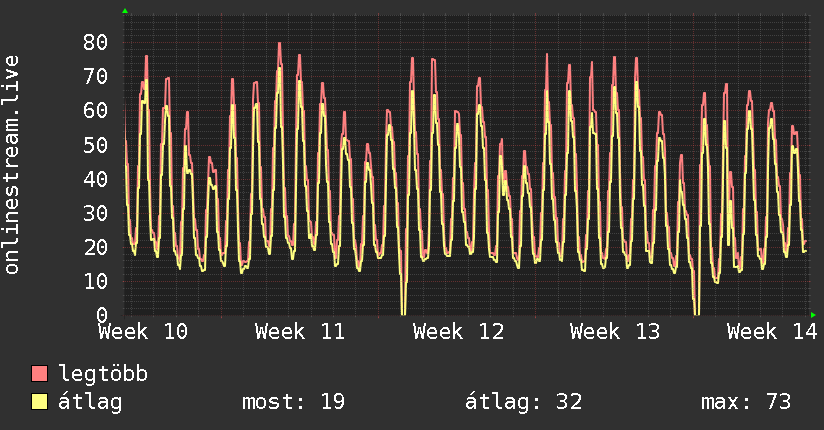Click the 20 y-axis value
Image resolution: width=824 pixels, height=430 pixels.
coord(95,248)
